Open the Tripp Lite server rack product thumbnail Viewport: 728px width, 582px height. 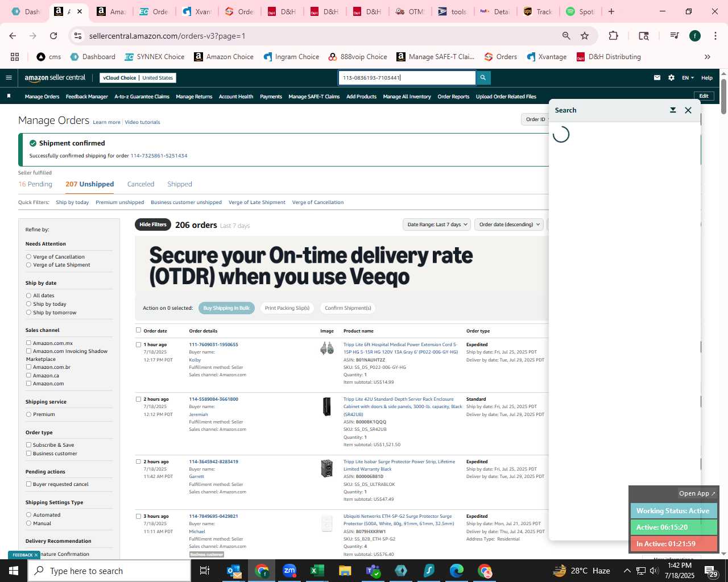327,406
